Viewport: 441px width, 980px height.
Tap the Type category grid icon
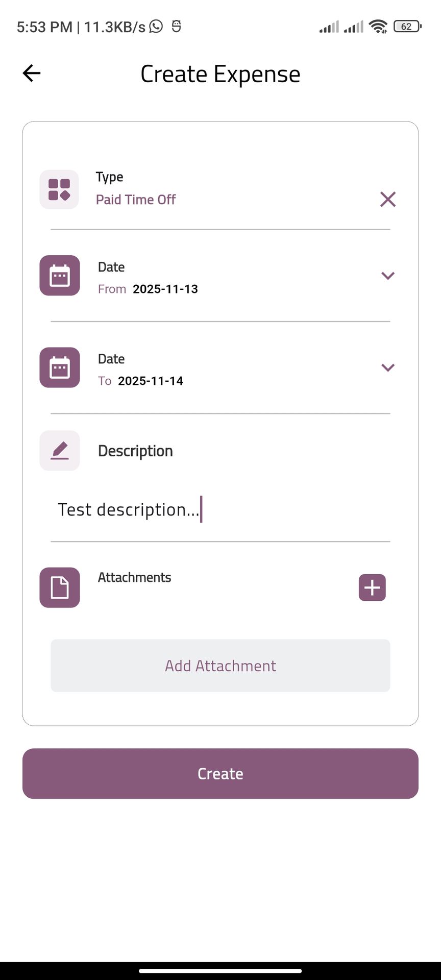pos(59,189)
